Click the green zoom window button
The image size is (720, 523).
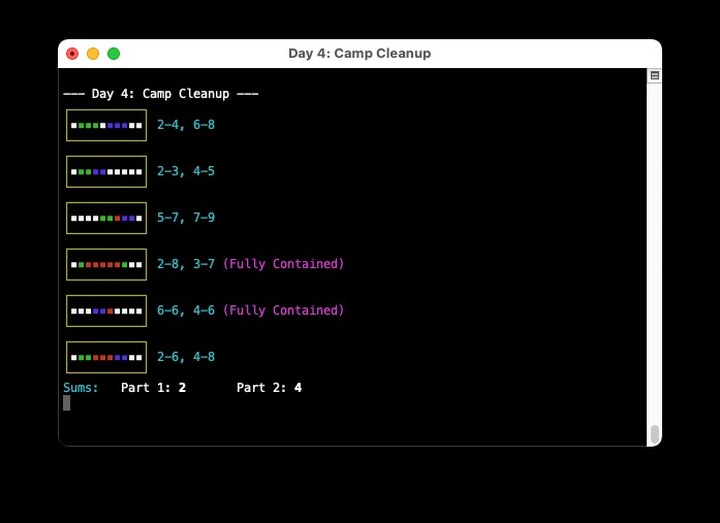113,54
